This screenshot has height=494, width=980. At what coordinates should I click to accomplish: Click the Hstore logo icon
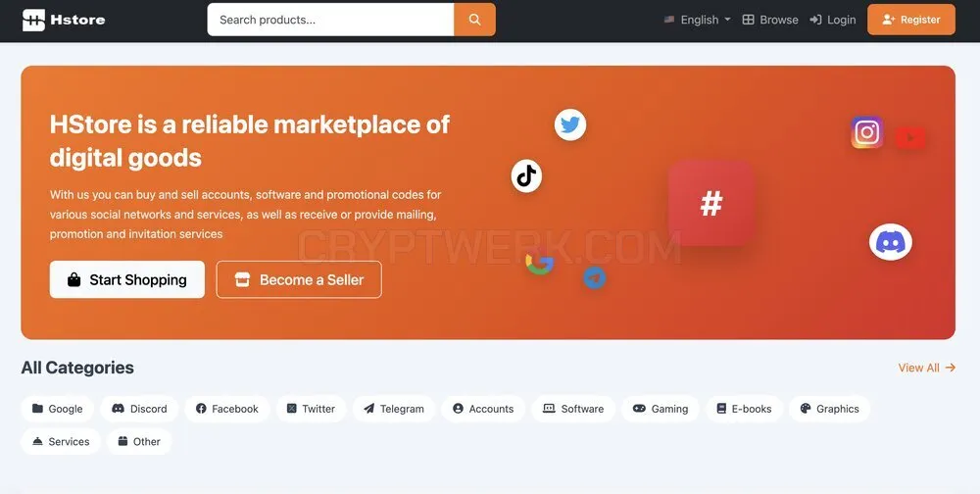(33, 20)
